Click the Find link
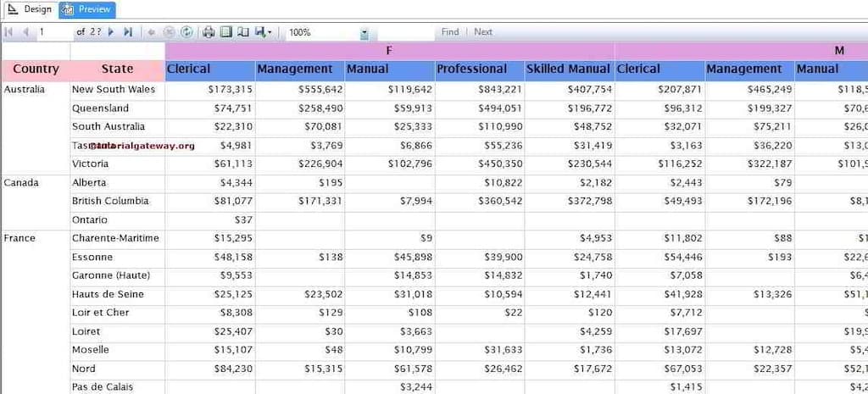 [450, 32]
